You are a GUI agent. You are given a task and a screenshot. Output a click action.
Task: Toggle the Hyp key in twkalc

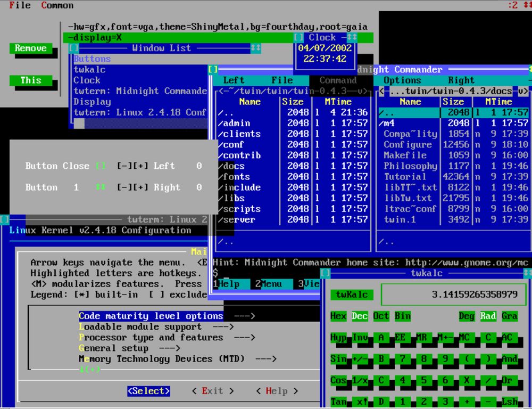[338, 338]
